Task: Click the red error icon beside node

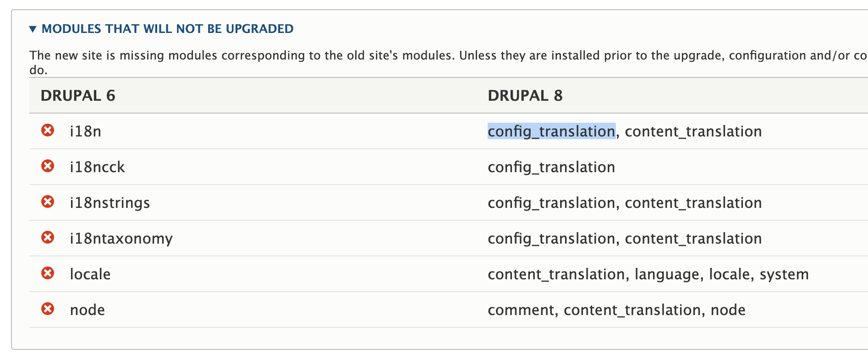Action: [48, 309]
